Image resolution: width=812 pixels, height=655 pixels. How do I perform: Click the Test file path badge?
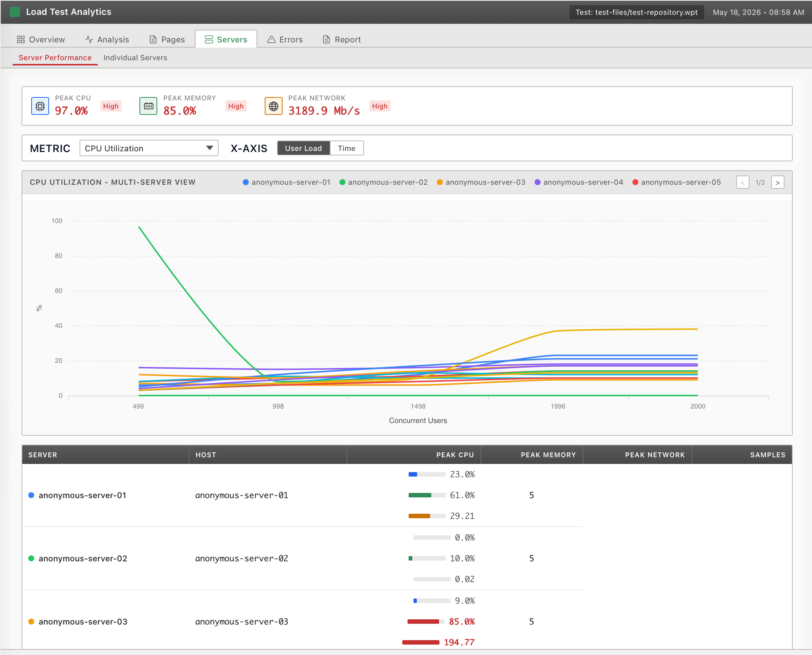[x=637, y=12]
